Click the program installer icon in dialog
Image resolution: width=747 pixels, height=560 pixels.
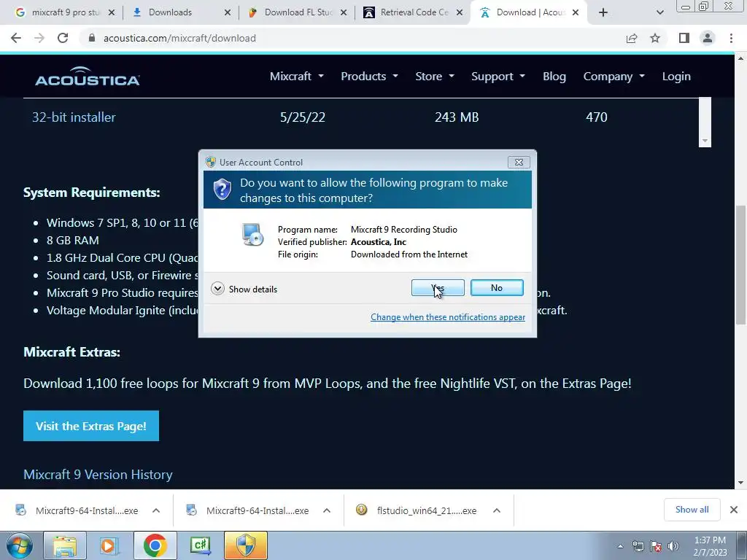(x=252, y=234)
